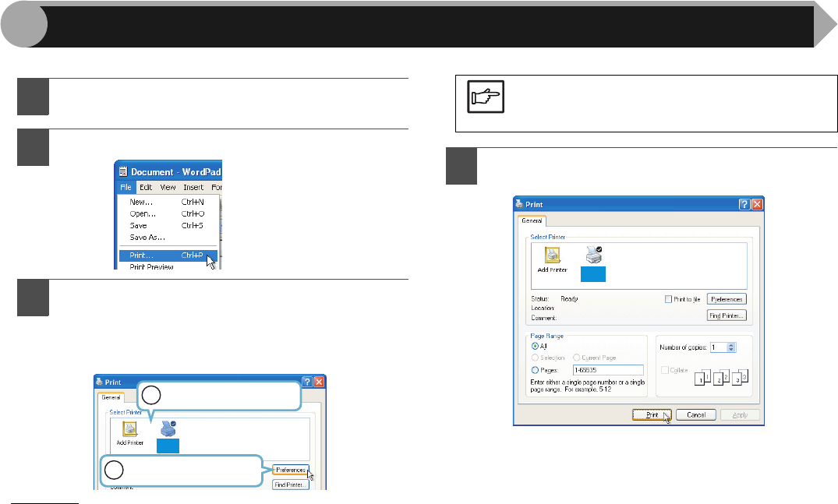This screenshot has height=504, width=838.
Task: Toggle the Collate checkbox
Action: [665, 370]
